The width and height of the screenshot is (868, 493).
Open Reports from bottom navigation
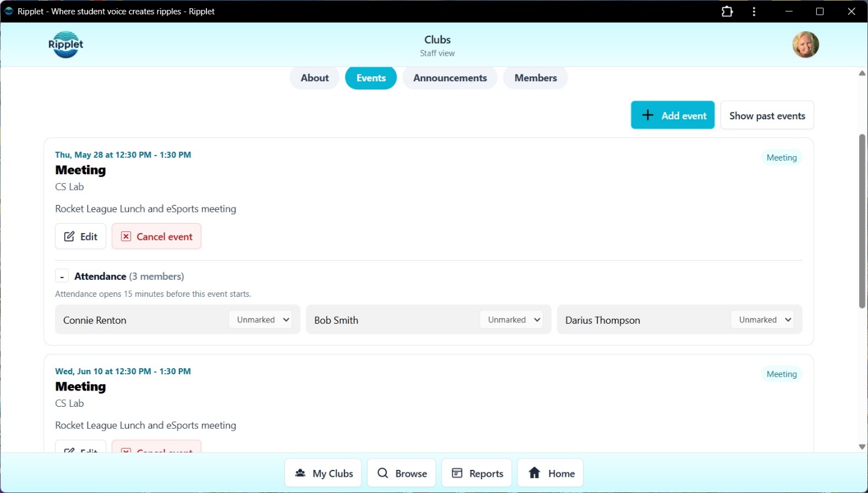477,473
